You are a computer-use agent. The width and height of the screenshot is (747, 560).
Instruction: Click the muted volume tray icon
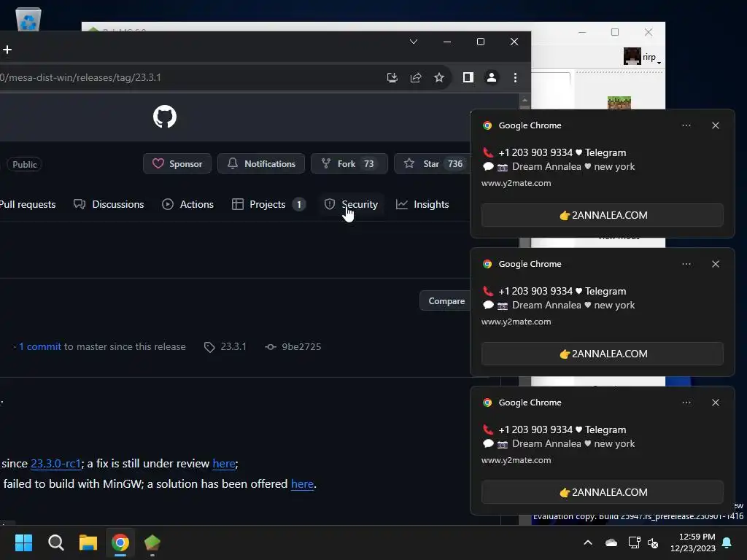tap(653, 542)
